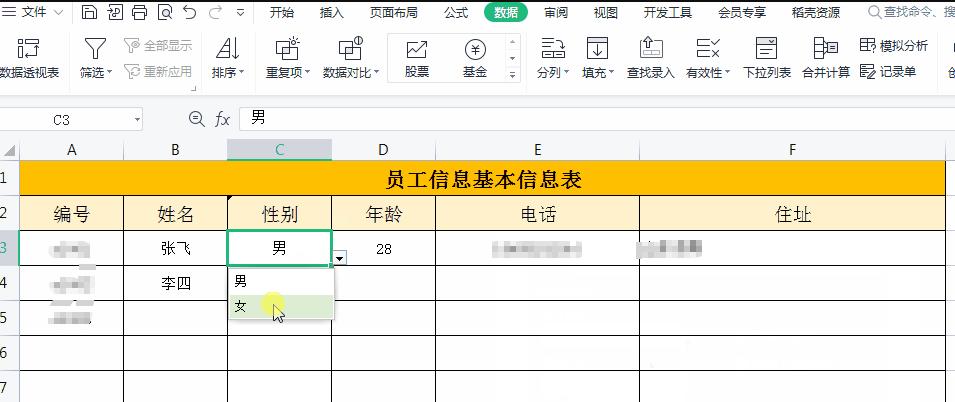The height and width of the screenshot is (402, 955).
Task: Select column A header
Action: pyautogui.click(x=71, y=150)
